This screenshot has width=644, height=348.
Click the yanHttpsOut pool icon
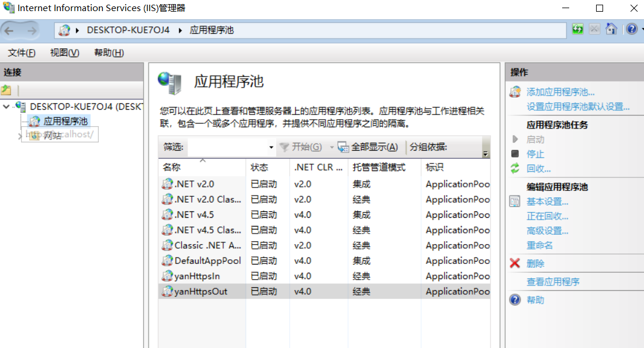click(x=167, y=291)
